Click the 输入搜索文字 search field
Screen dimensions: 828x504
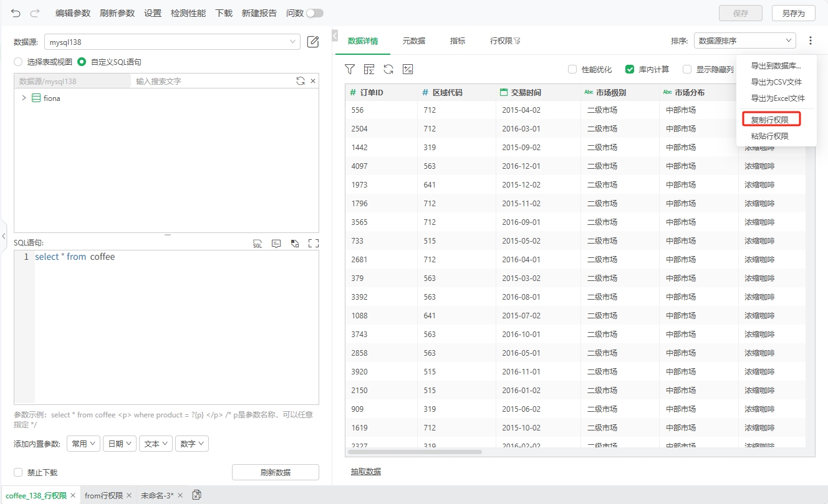(212, 81)
